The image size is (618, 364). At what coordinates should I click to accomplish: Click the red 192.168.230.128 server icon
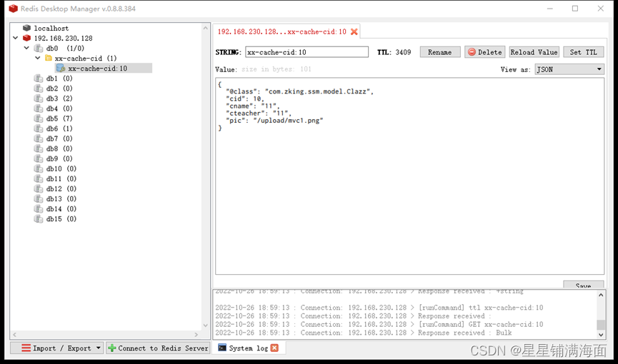coord(26,39)
